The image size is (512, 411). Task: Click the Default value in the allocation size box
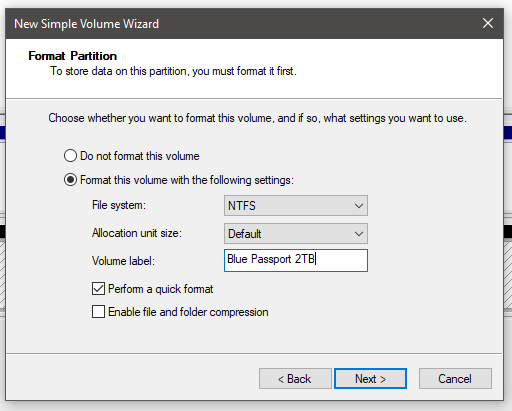click(x=244, y=234)
